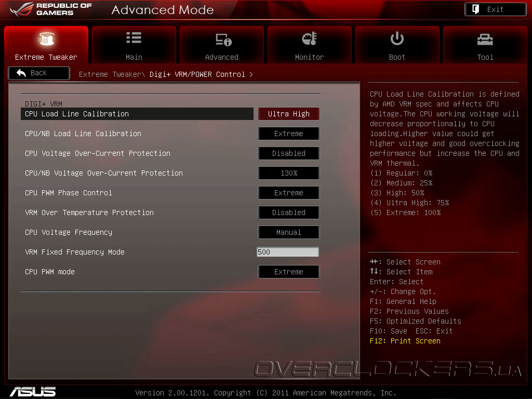The height and width of the screenshot is (399, 532).
Task: Open CPU Voltage Frequency Manual dropdown
Action: click(289, 232)
